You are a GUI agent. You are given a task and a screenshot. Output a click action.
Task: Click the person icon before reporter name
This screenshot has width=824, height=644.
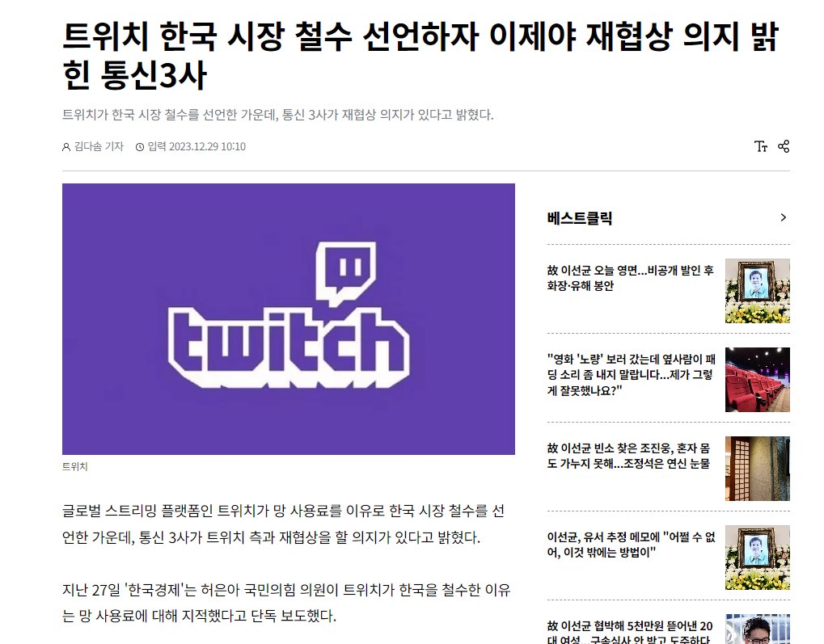click(x=66, y=147)
